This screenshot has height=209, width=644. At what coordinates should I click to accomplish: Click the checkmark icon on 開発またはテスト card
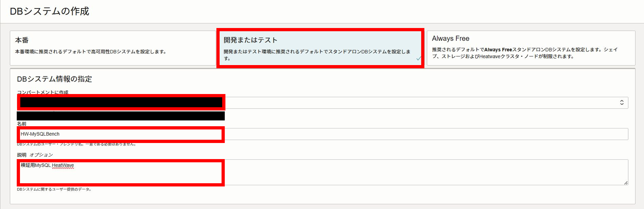(x=418, y=58)
